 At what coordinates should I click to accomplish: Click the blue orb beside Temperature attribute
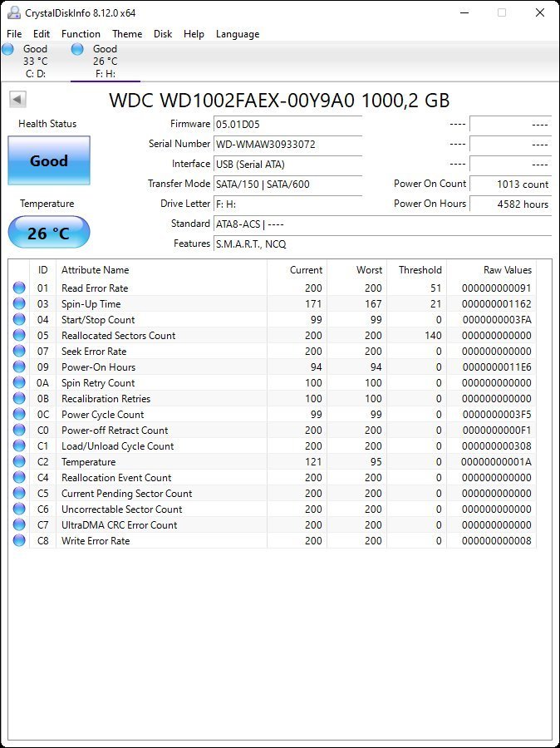click(x=19, y=462)
